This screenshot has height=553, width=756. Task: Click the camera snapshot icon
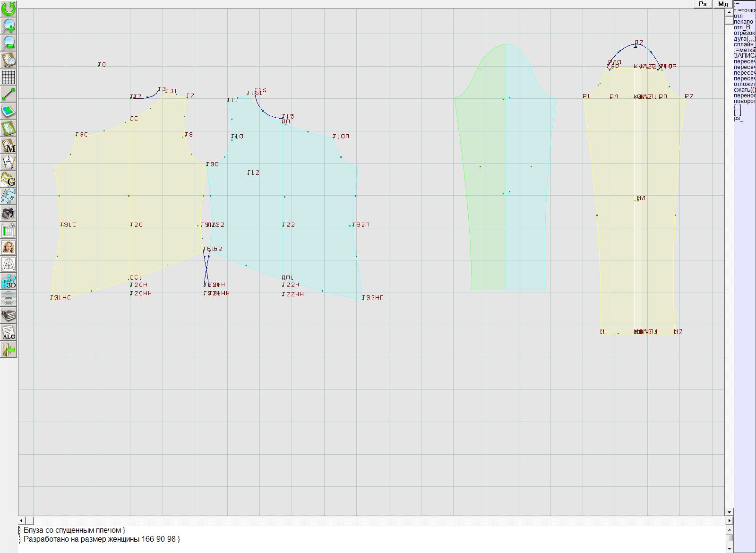click(x=9, y=213)
